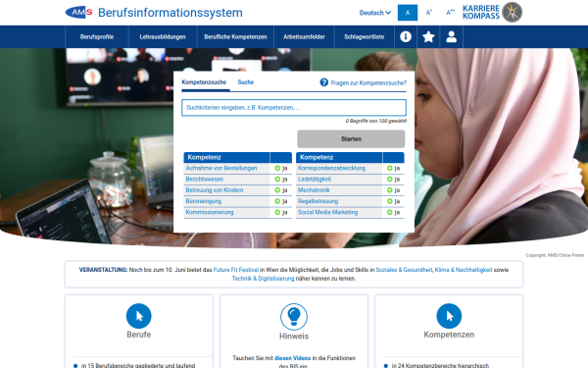The width and height of the screenshot is (588, 368).
Task: Select larger font size A+
Action: point(429,13)
